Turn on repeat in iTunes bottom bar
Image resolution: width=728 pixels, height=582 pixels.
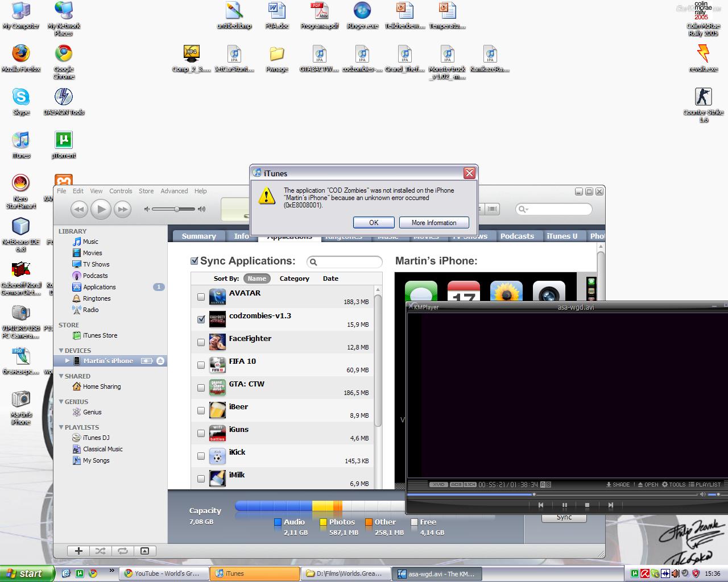pyautogui.click(x=122, y=551)
